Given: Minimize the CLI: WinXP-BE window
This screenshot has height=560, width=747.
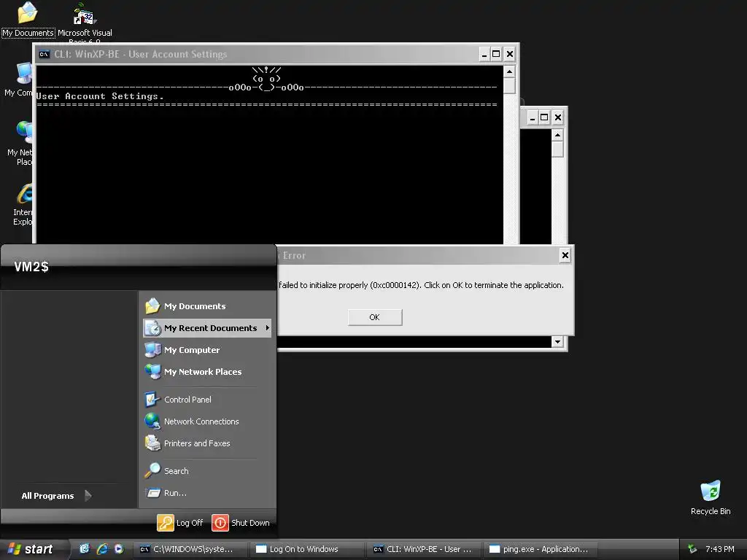Looking at the screenshot, I should (x=484, y=54).
